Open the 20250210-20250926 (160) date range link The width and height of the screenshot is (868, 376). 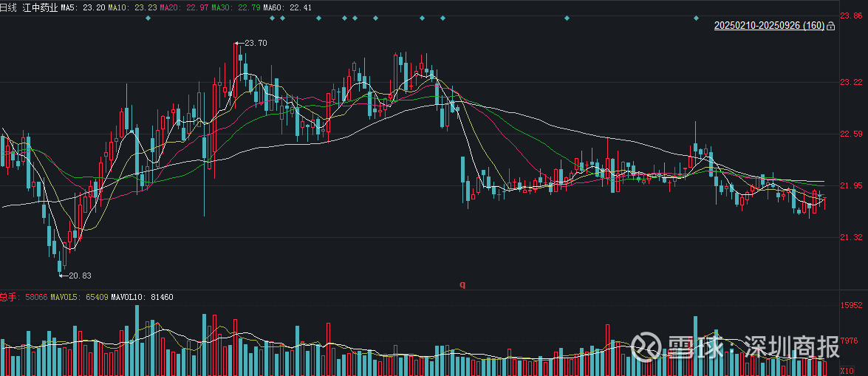(x=769, y=26)
